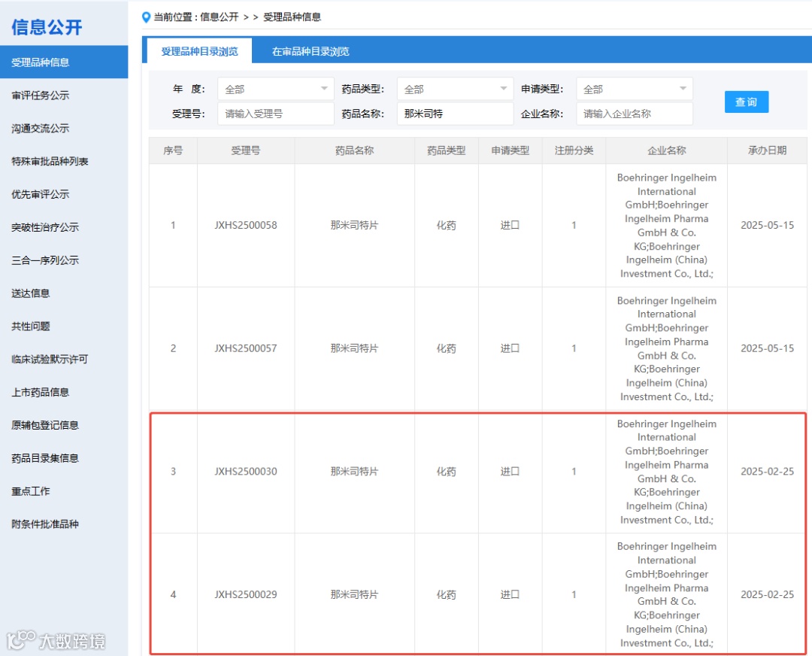Click acceptance number JXHS2500030
This screenshot has width=812, height=656.
[x=246, y=472]
